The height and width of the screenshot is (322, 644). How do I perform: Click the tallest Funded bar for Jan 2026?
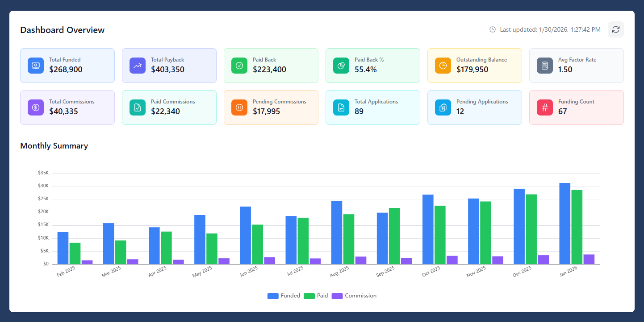[x=564, y=223]
